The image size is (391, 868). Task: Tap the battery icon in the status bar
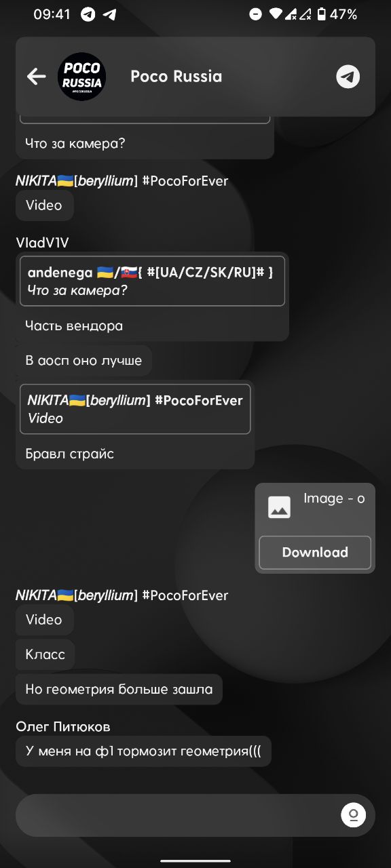[x=322, y=14]
